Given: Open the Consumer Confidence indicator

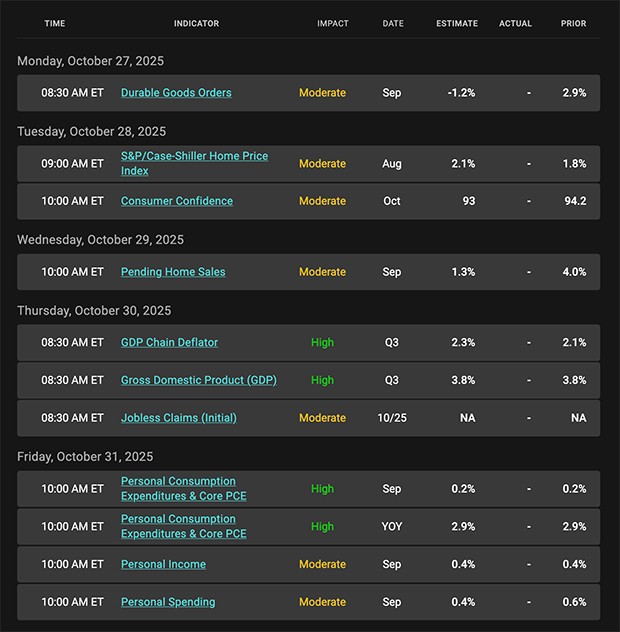Looking at the screenshot, I should (177, 201).
